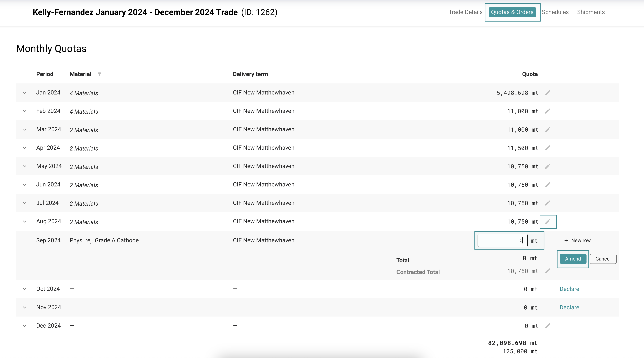Expand the Jul 2024 row chevron

pyautogui.click(x=25, y=203)
